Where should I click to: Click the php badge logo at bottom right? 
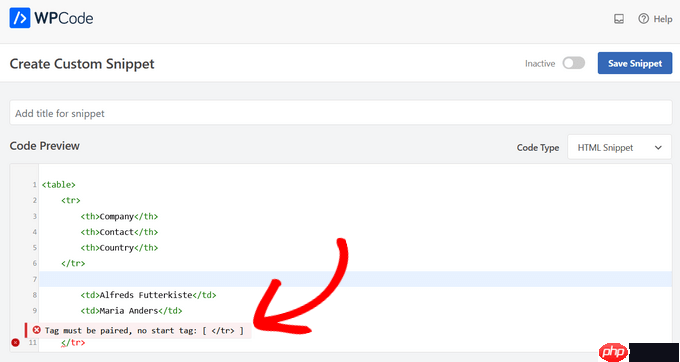coord(613,352)
